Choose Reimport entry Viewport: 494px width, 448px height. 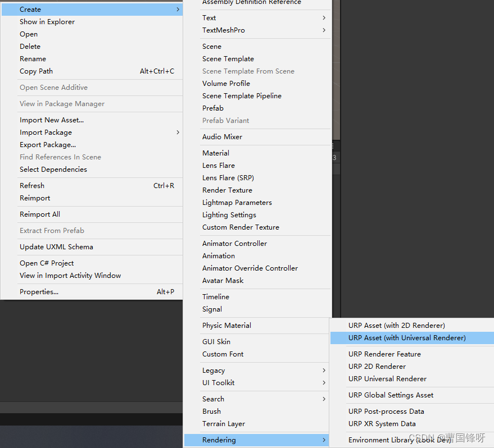pos(92,198)
